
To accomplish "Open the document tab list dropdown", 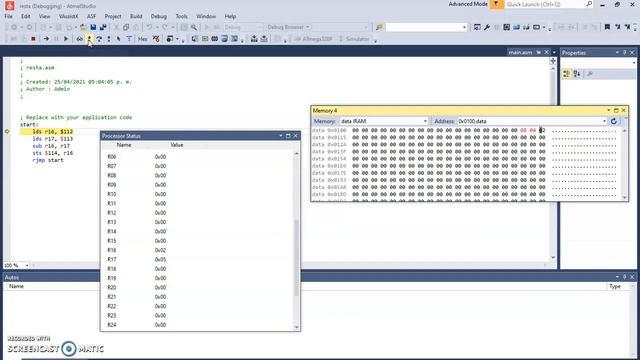I will pos(554,53).
